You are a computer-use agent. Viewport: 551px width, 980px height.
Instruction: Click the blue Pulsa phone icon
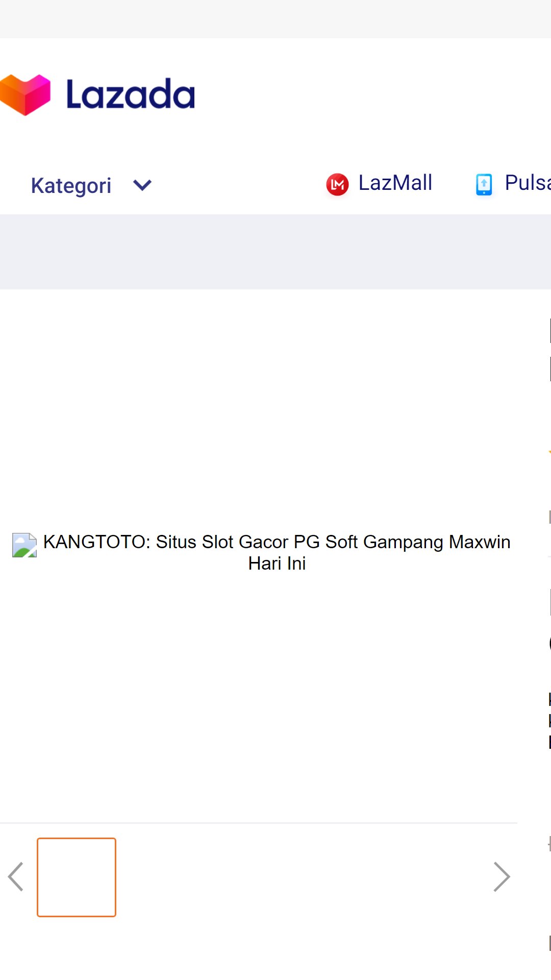point(484,184)
